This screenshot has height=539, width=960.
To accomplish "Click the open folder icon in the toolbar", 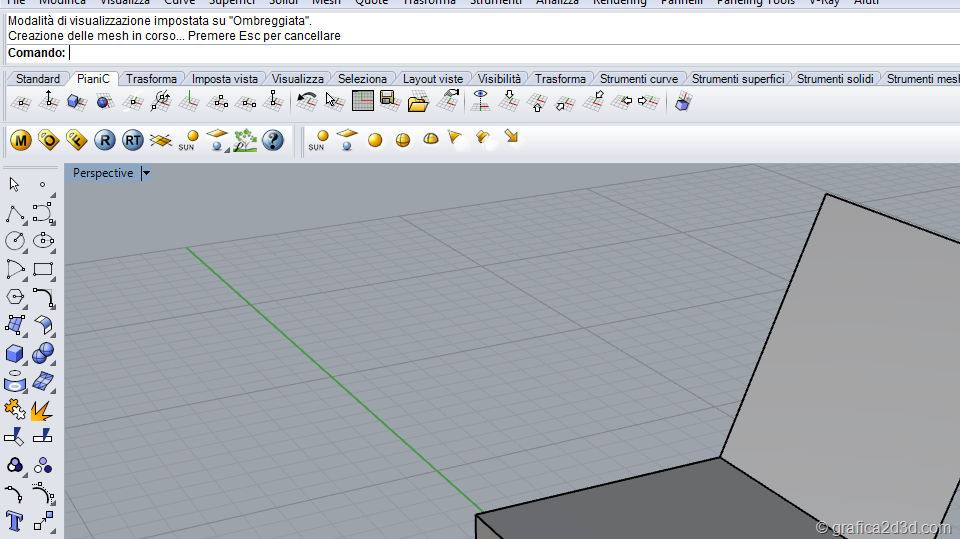I will 418,100.
